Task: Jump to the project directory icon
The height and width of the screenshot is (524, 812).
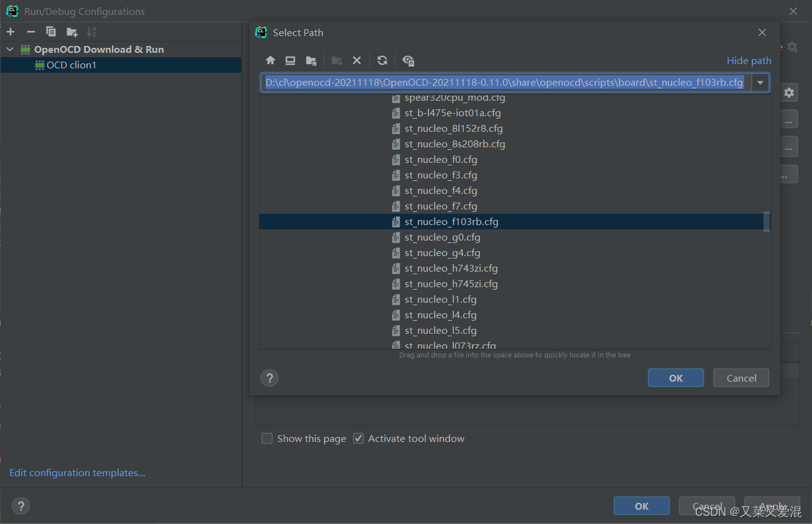Action: point(311,60)
